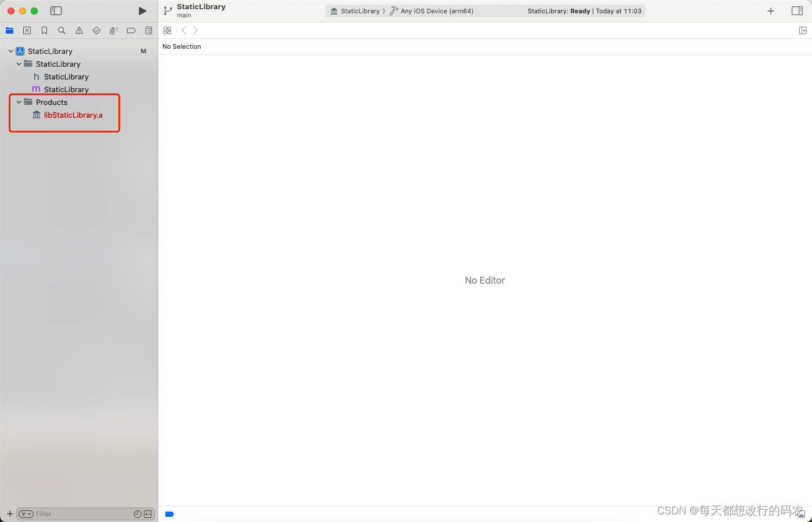Viewport: 812px width, 522px height.
Task: Click the No Selection jump bar
Action: point(182,46)
